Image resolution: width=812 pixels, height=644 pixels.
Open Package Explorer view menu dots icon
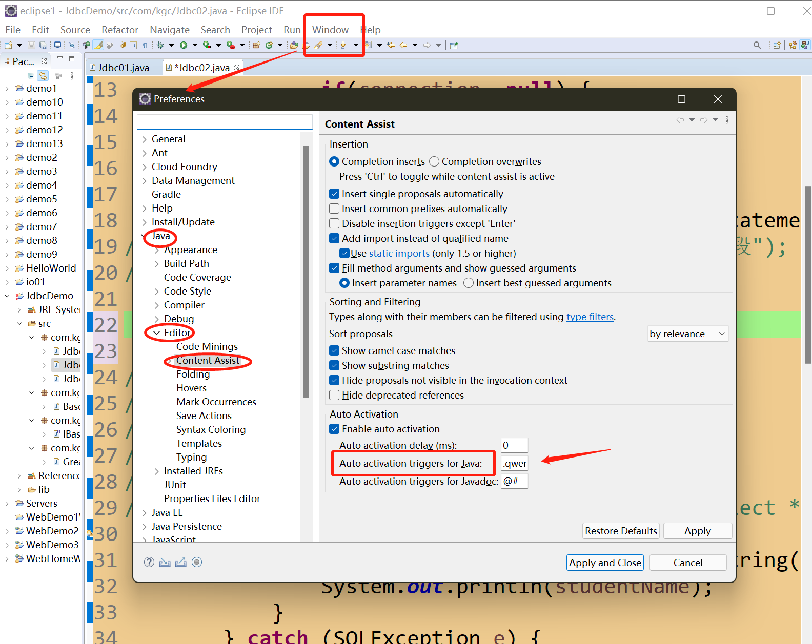coord(72,76)
